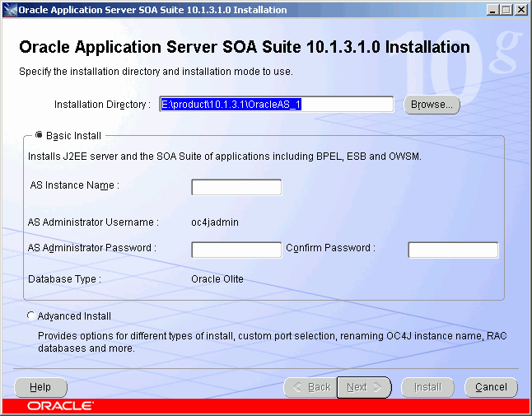Click the Confirm Password label
Viewport: 532px width, 416px height.
coord(330,248)
